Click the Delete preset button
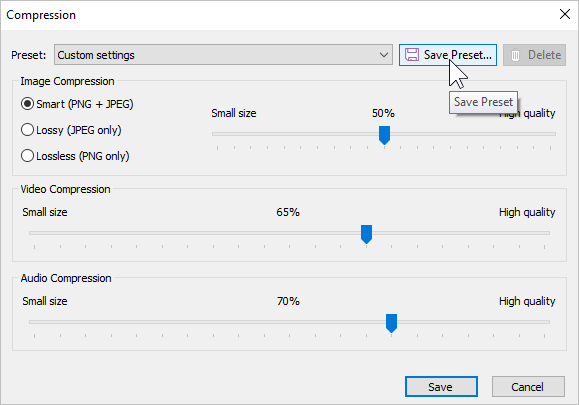The width and height of the screenshot is (579, 405). coord(534,55)
